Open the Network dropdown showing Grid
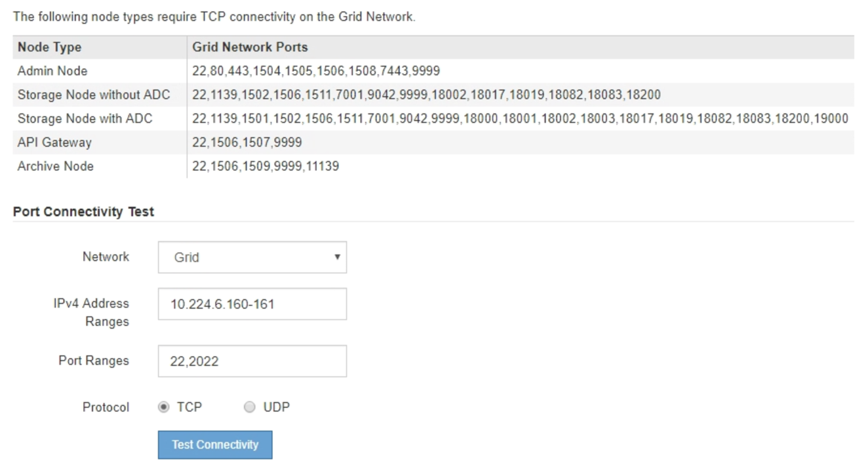Image resolution: width=868 pixels, height=469 pixels. 252,257
